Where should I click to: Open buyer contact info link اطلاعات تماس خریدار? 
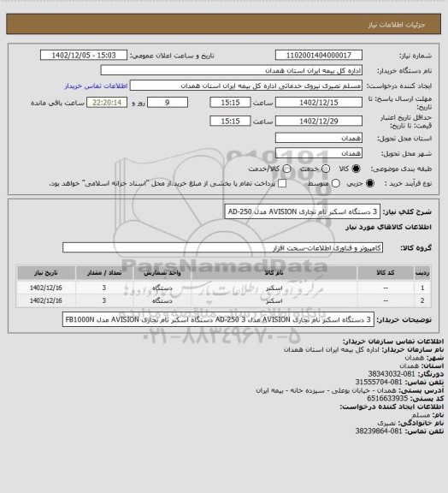[96, 86]
